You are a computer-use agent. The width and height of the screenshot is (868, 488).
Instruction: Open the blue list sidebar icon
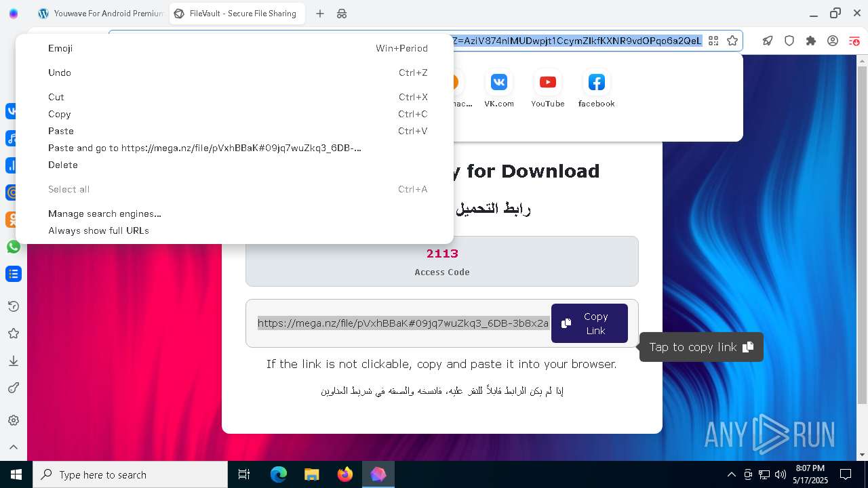pos(14,274)
